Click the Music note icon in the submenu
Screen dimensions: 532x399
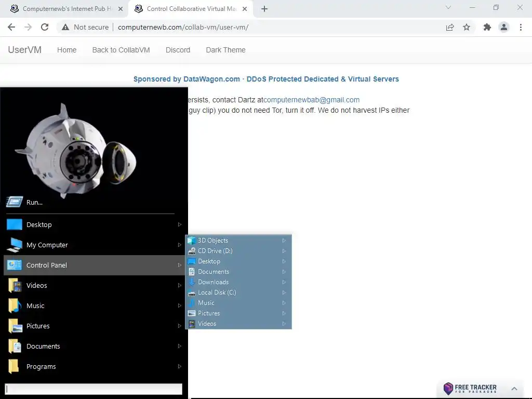click(192, 303)
